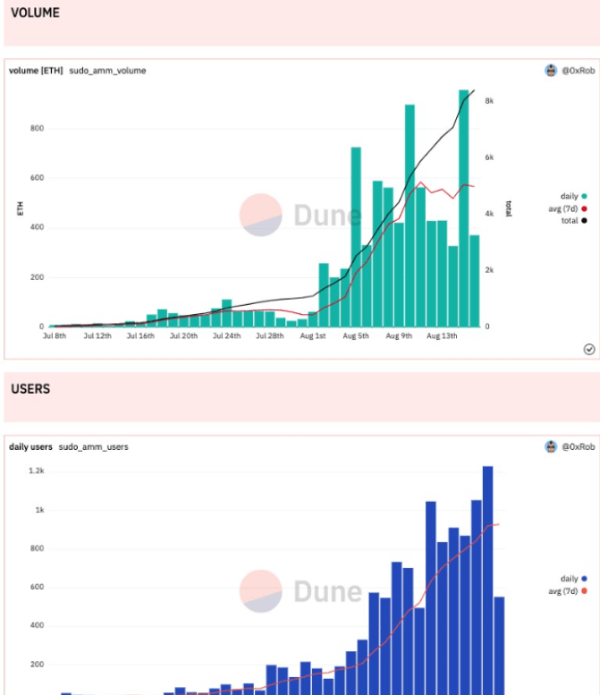
Task: Click the blue daily dot in users legend
Action: [x=585, y=579]
